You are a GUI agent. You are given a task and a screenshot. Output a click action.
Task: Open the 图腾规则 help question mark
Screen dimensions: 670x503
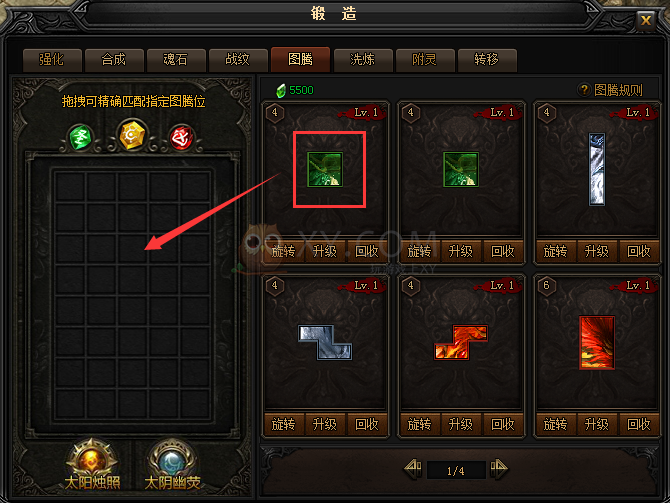coord(583,90)
